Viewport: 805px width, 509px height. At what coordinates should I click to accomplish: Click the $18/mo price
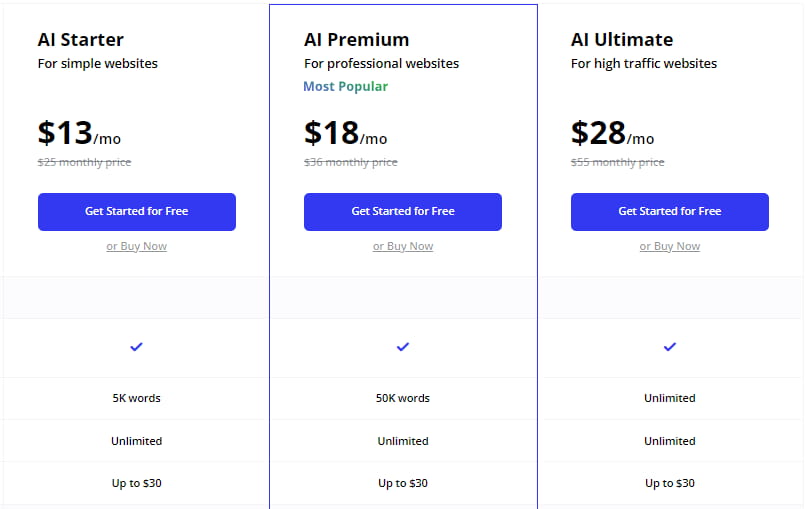[345, 133]
